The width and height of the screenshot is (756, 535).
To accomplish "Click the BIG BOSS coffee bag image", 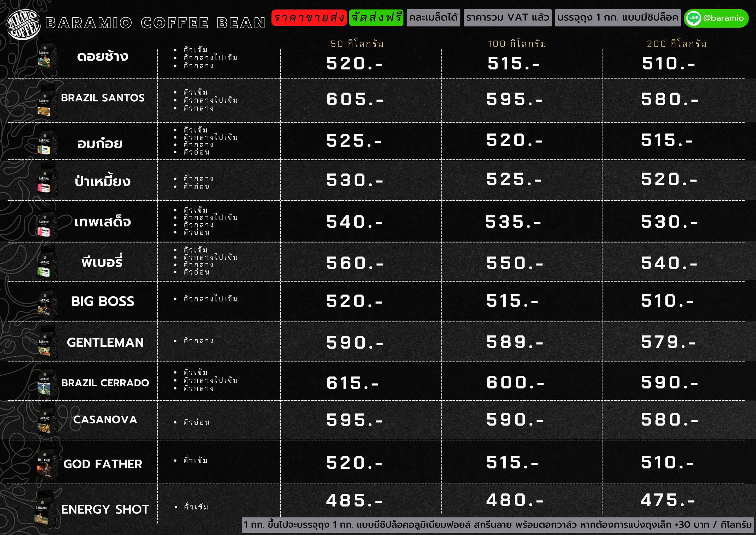I will coord(47,302).
